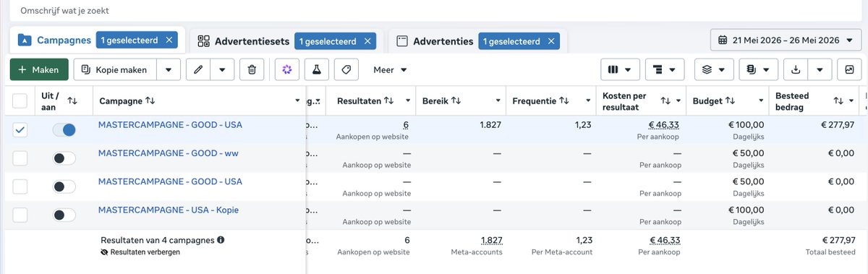Remove the Campagnes 1 geselecteerd filter chip
The image size is (868, 274).
click(x=169, y=40)
